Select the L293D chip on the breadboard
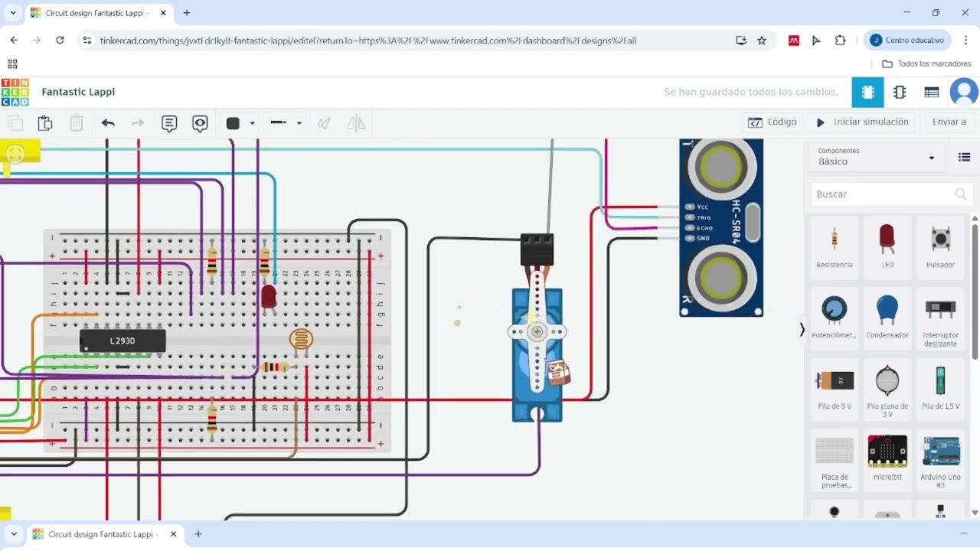Image resolution: width=980 pixels, height=551 pixels. pos(122,341)
